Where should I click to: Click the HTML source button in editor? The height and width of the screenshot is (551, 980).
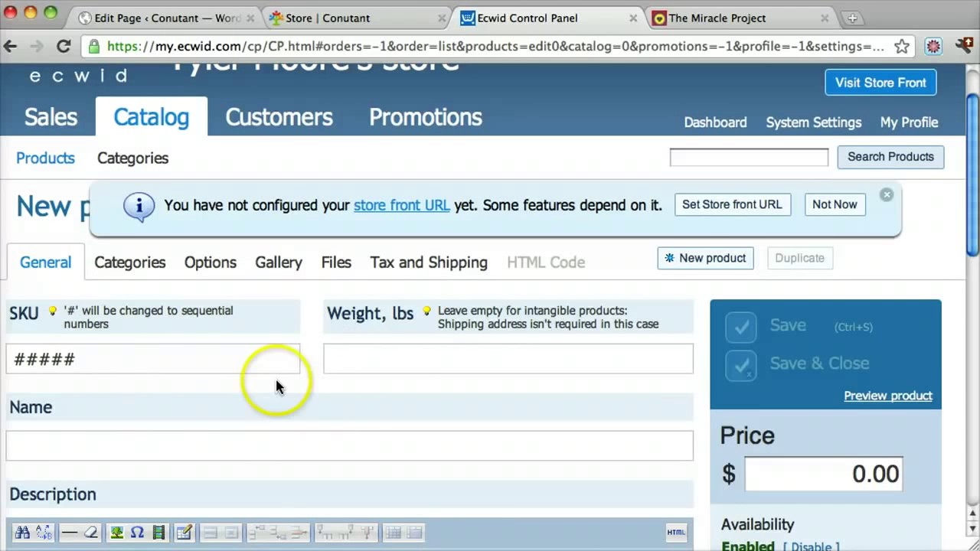(x=676, y=533)
